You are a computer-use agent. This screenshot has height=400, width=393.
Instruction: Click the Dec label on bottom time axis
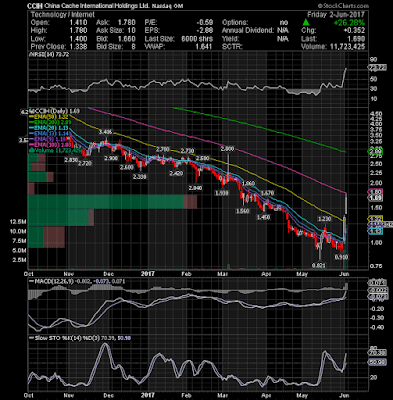click(x=108, y=395)
